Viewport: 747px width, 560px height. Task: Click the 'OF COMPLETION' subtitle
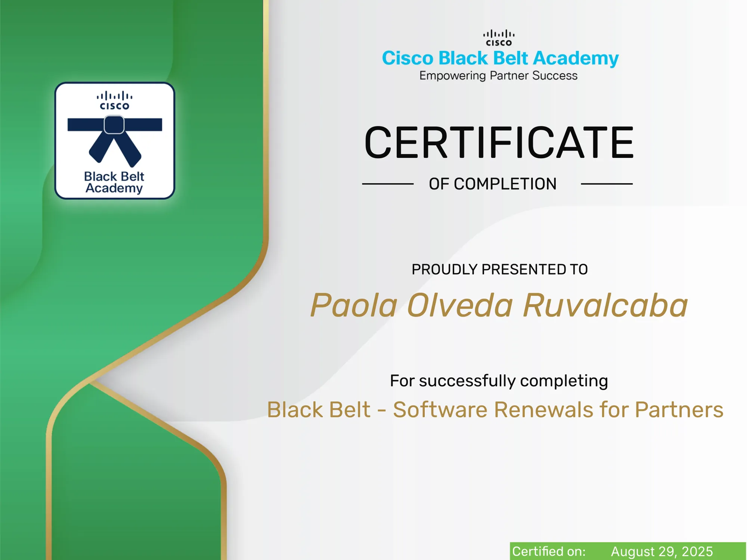point(493,184)
